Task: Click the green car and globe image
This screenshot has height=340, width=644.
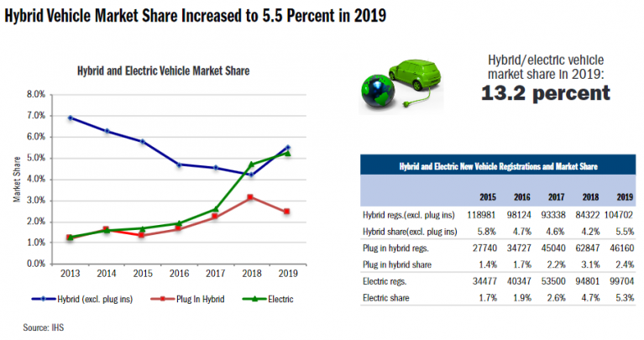Action: click(401, 85)
